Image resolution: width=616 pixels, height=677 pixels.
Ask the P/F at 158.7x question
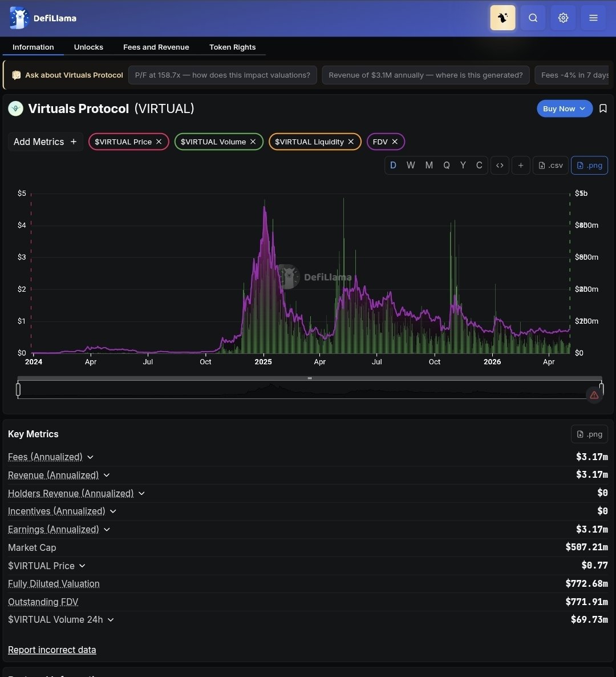point(222,75)
